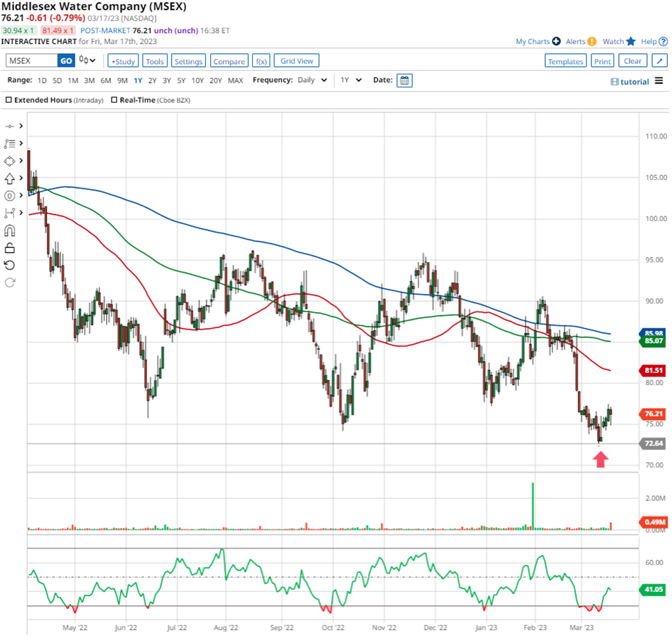Select the line drawing tool icon
The image size is (672, 638).
point(10,126)
